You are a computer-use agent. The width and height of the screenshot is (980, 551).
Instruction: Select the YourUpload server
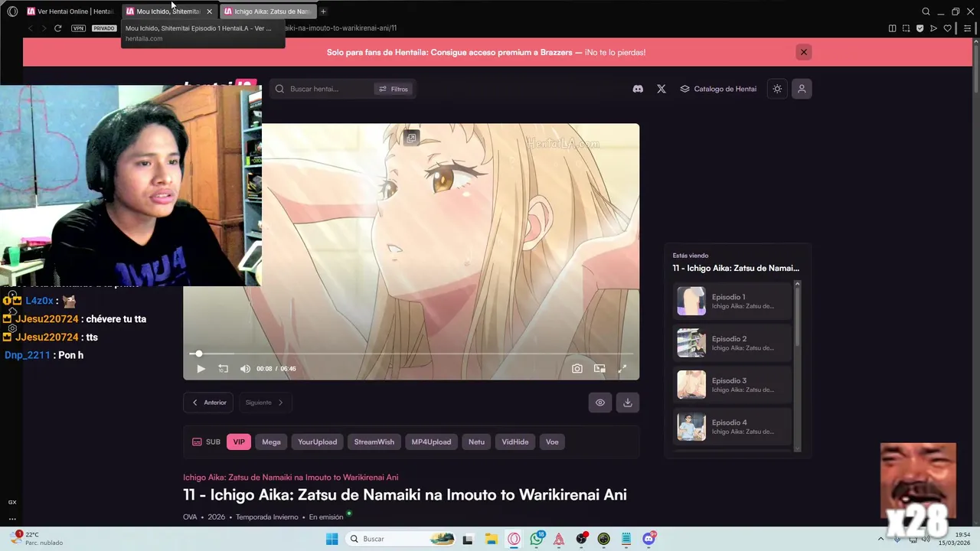coord(317,442)
